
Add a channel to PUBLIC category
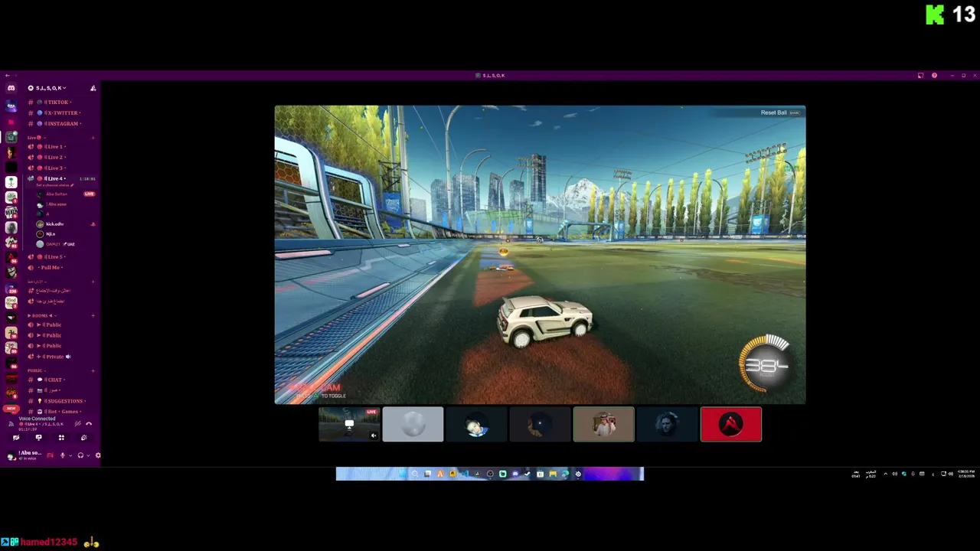point(93,370)
